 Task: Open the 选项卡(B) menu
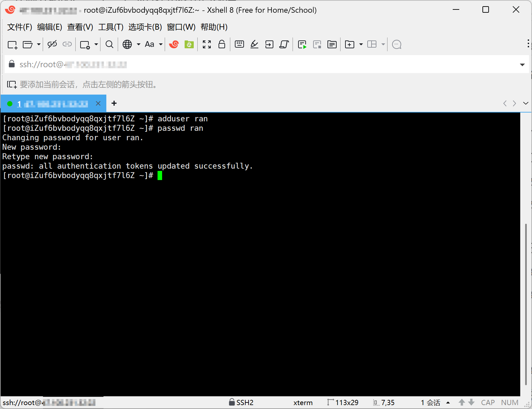point(145,27)
